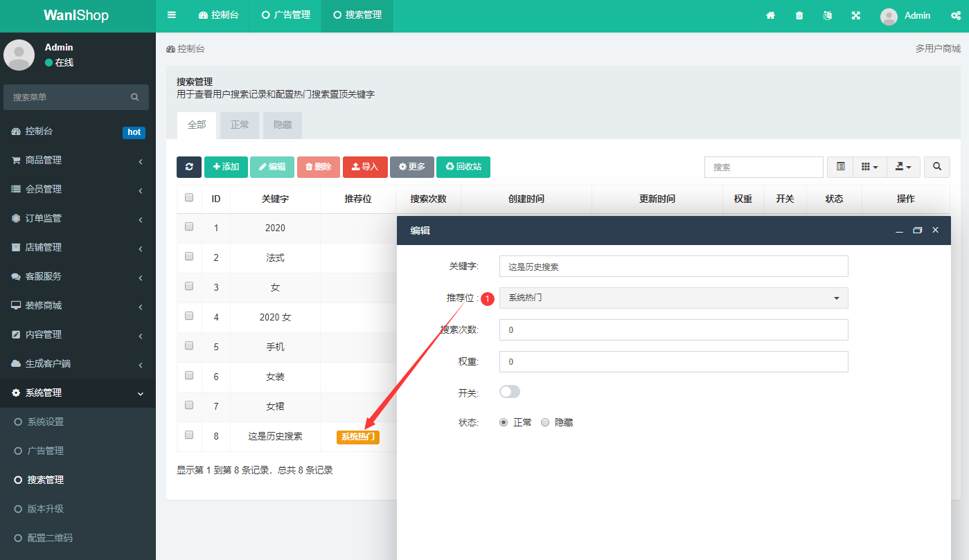
Task: Switch to the 隐藏 filter tab
Action: pos(282,125)
